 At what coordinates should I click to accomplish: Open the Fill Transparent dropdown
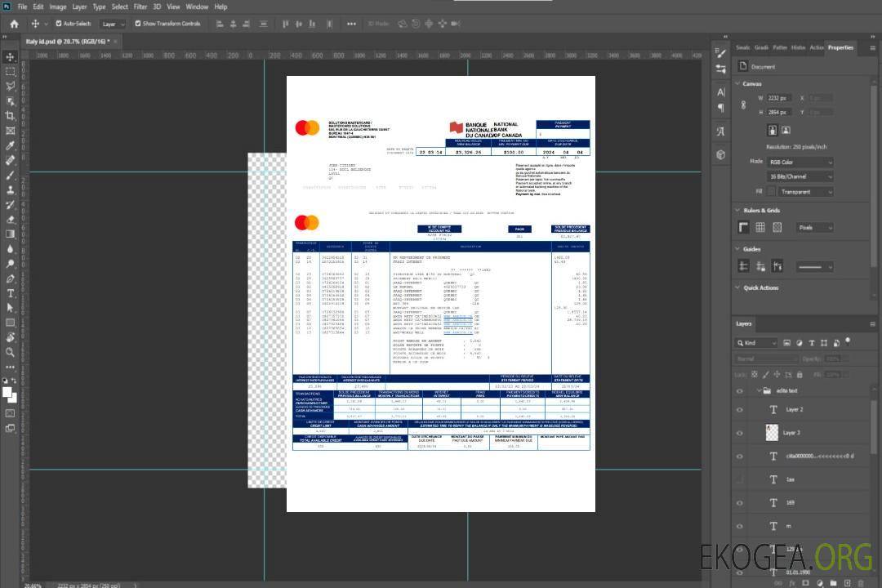pyautogui.click(x=805, y=192)
